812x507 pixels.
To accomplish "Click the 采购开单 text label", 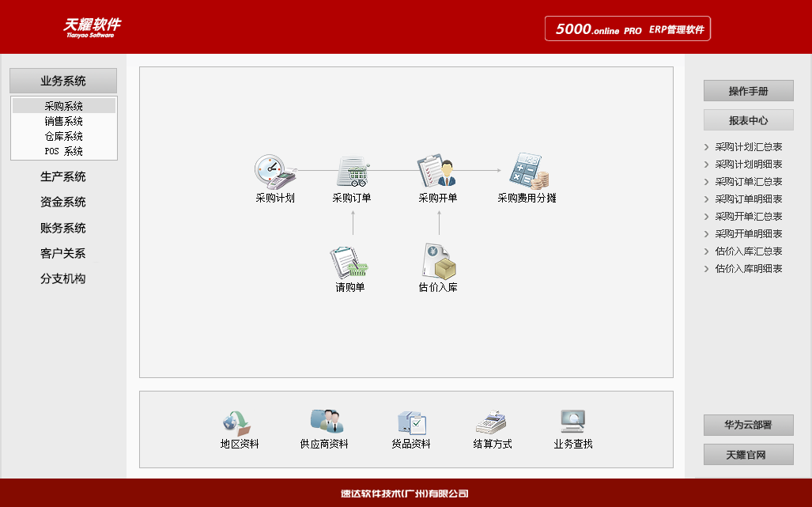I will 437,198.
